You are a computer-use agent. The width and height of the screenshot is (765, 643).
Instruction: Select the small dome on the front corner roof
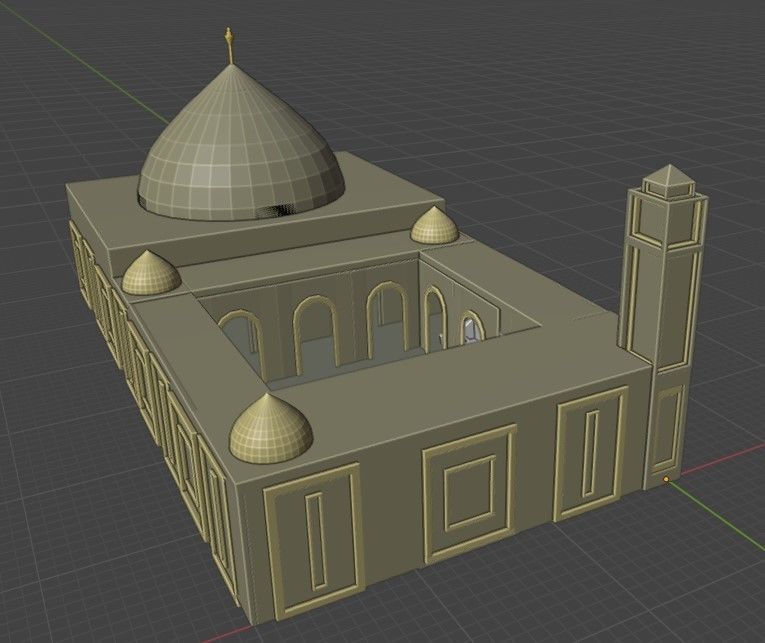(x=271, y=429)
